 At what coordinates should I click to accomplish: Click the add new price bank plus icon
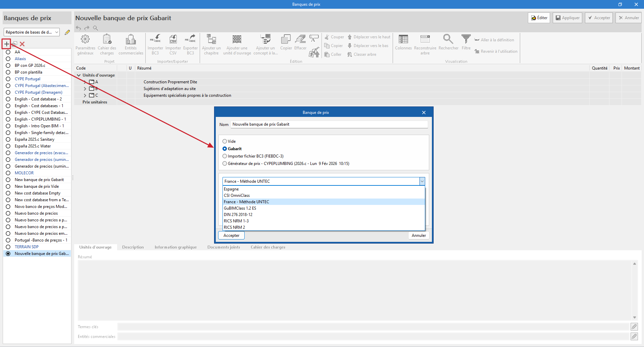pyautogui.click(x=7, y=44)
